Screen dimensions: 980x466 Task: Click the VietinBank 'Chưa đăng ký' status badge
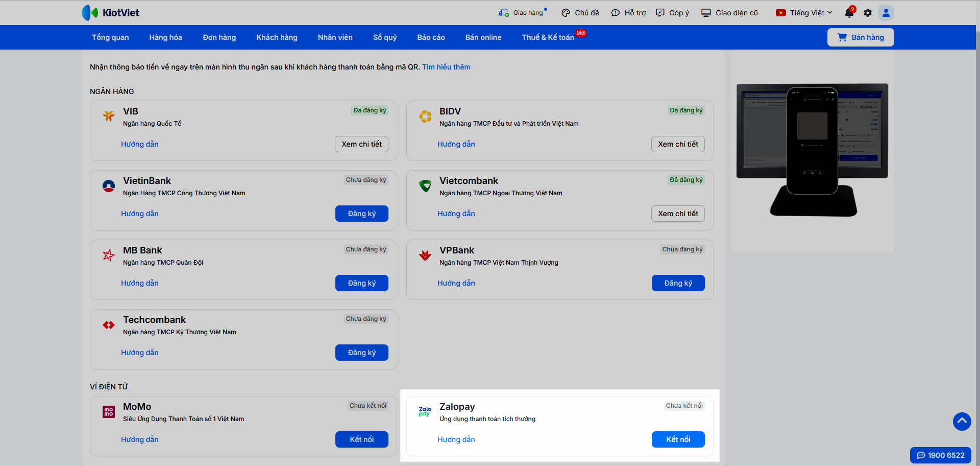(x=366, y=180)
